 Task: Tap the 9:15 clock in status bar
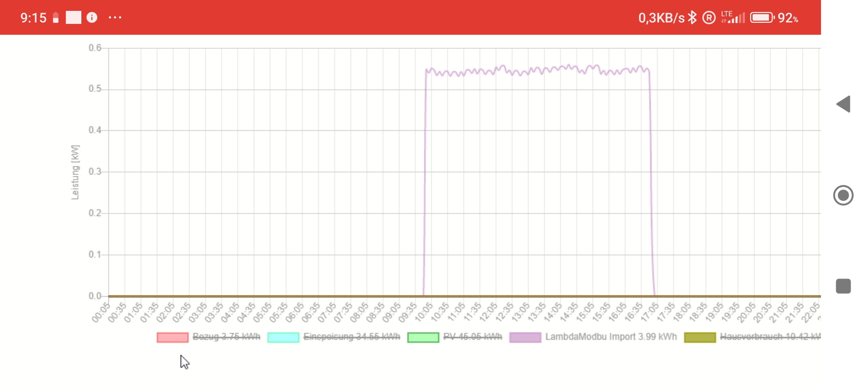click(x=33, y=17)
